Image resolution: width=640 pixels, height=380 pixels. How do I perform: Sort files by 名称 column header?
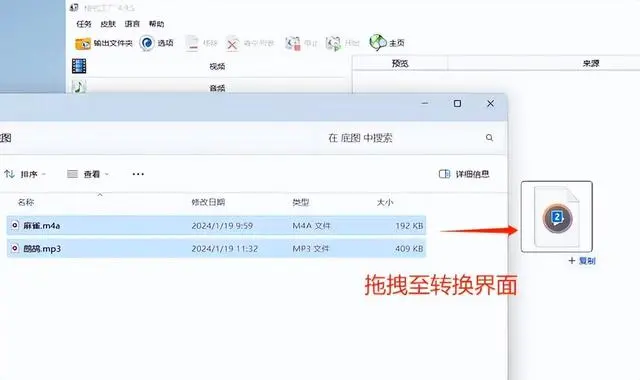26,202
